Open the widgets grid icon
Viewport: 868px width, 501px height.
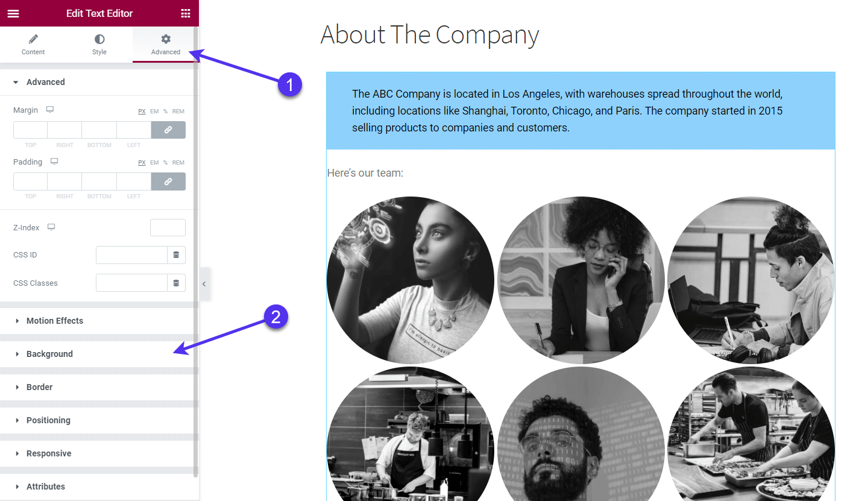(x=186, y=13)
